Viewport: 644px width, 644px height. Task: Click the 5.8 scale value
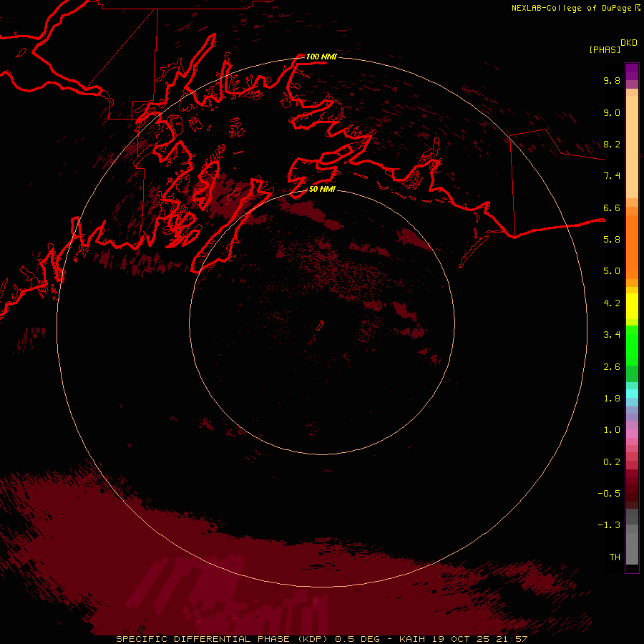point(612,240)
